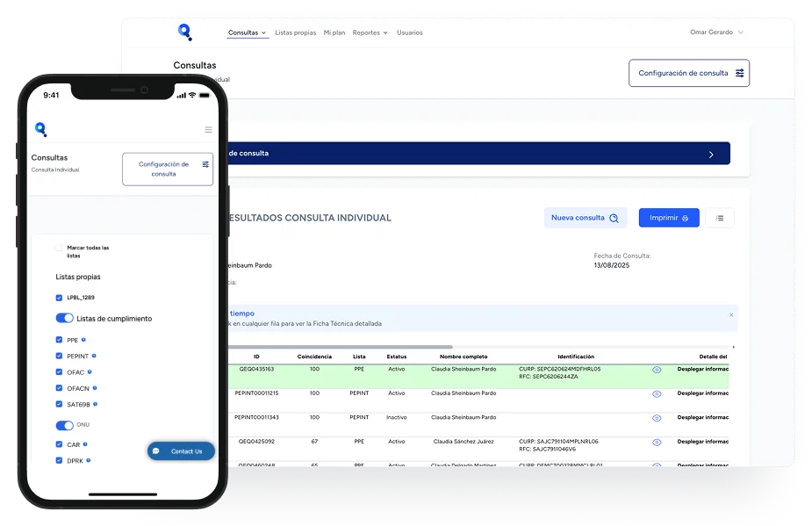This screenshot has height=526, width=812.
Task: Click the eye icon for PEPINT00011215 row
Action: coord(657,394)
